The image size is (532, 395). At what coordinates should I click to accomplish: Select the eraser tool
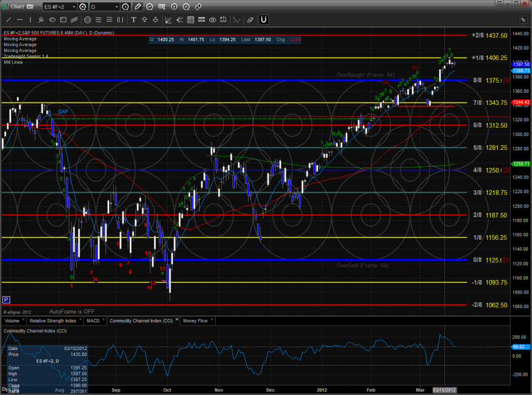tap(250, 20)
